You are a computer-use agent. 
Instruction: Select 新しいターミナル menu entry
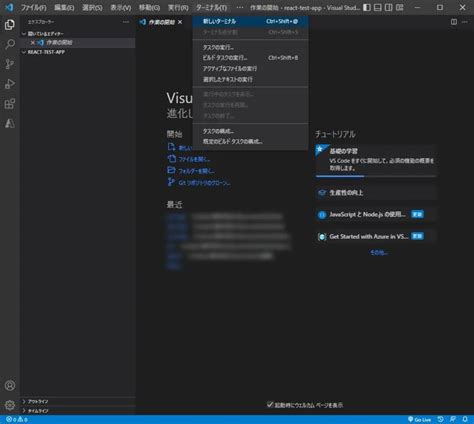[250, 21]
